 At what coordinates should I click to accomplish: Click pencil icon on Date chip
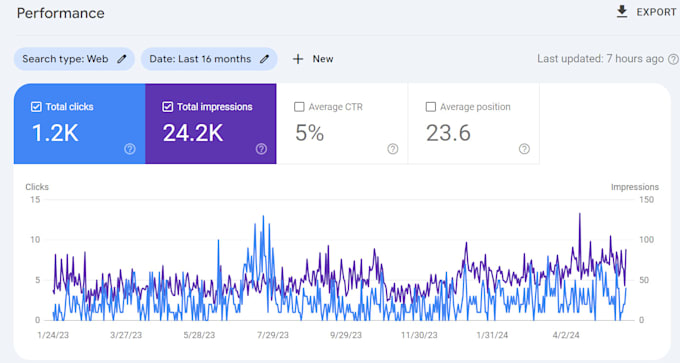[x=265, y=59]
